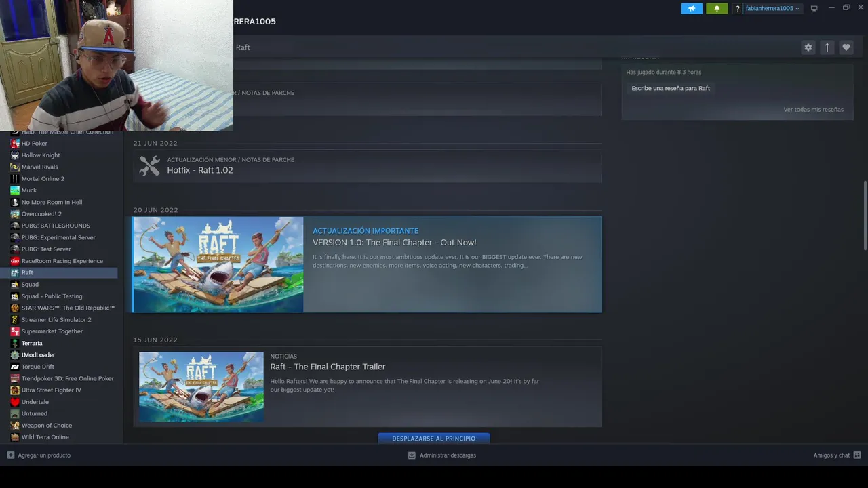Click the Raft title in the sticky header
Viewport: 868px width, 488px height.
click(243, 47)
